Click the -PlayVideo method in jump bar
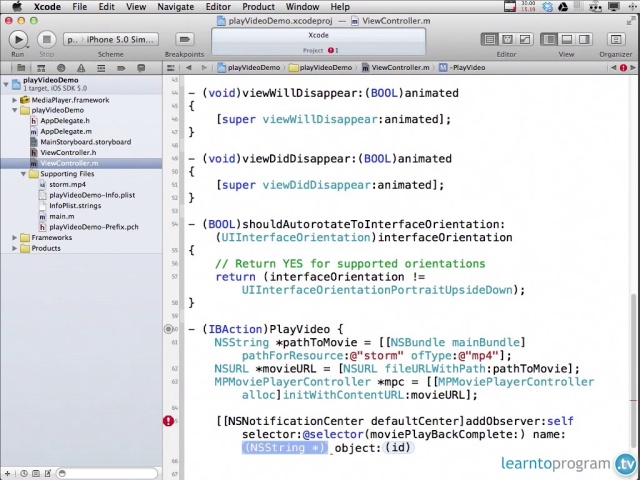 click(462, 68)
